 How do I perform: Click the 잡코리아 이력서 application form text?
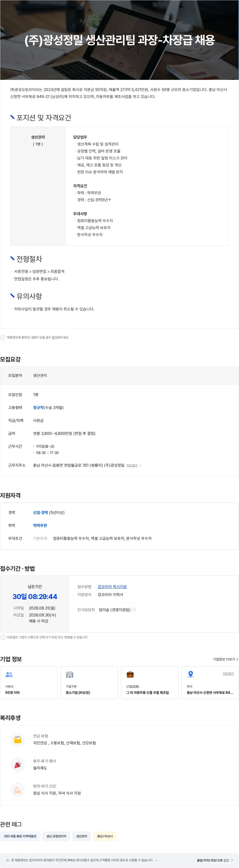click(x=110, y=594)
